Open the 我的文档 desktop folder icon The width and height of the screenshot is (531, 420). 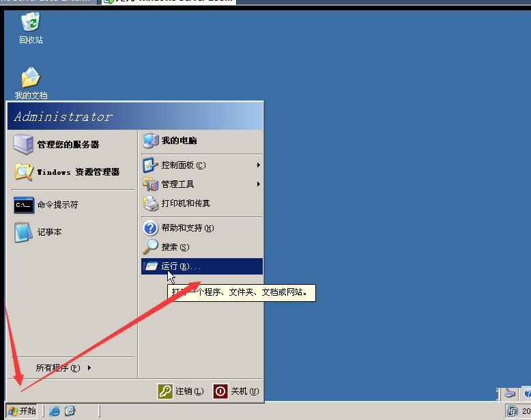pyautogui.click(x=31, y=77)
